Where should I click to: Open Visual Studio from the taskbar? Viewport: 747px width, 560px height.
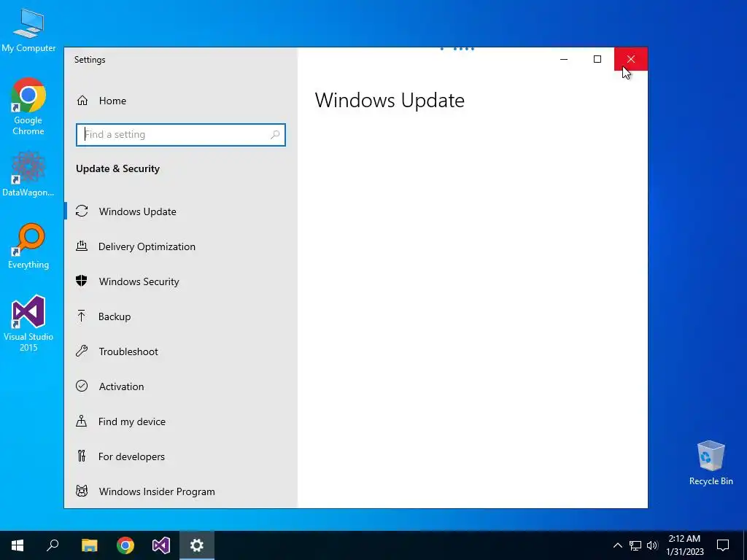pyautogui.click(x=161, y=545)
